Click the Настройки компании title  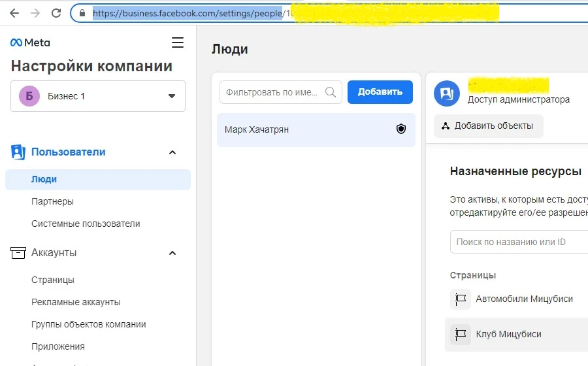(x=91, y=66)
